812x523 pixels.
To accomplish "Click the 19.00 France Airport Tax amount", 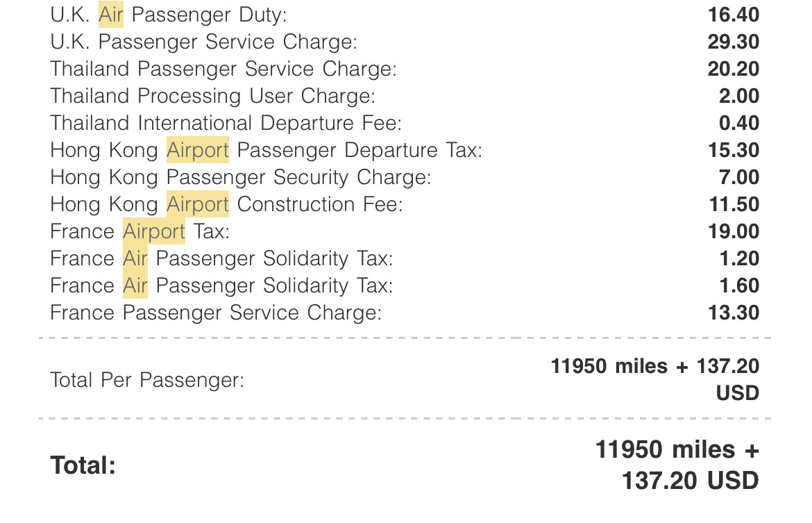I will (x=734, y=231).
